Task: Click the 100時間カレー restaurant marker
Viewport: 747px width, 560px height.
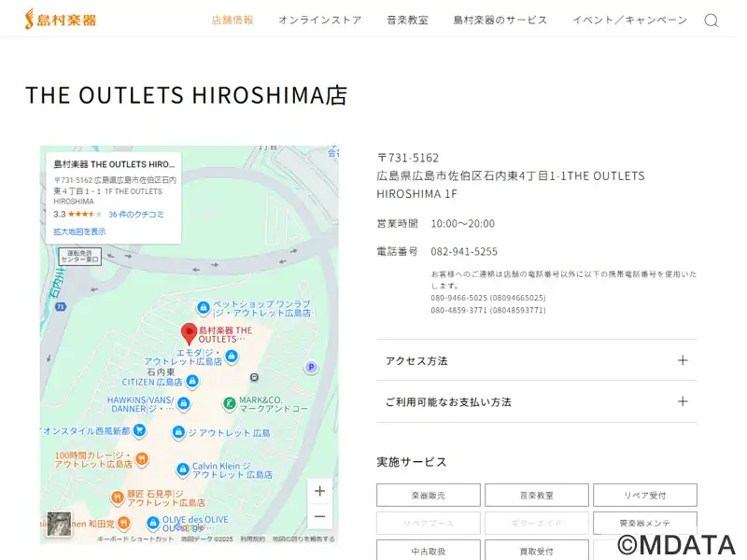Action: [x=142, y=459]
